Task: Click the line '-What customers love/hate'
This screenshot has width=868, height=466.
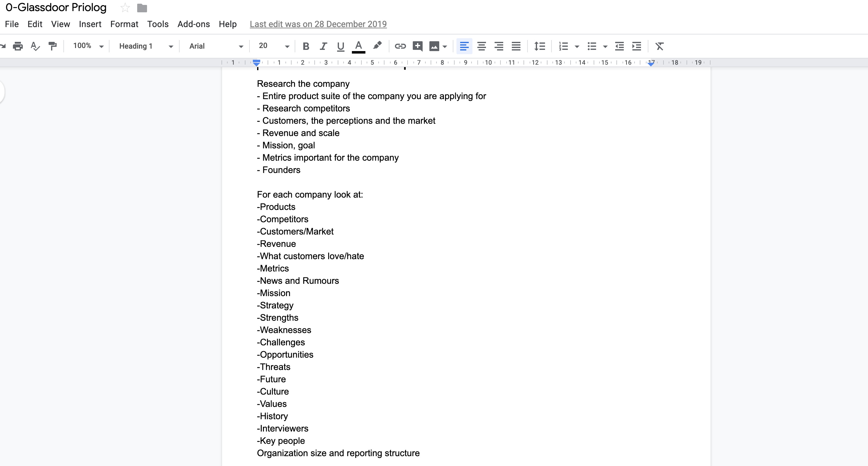Action: [310, 256]
